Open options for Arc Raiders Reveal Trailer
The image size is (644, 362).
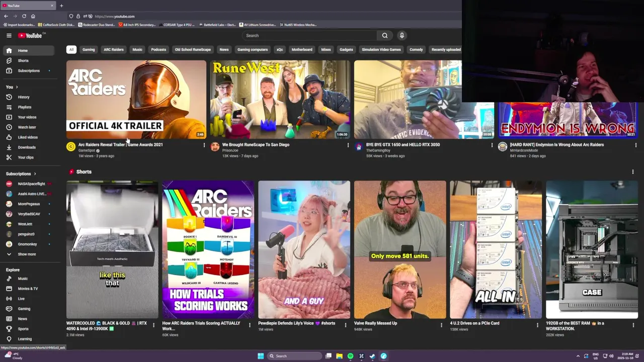[x=204, y=145]
